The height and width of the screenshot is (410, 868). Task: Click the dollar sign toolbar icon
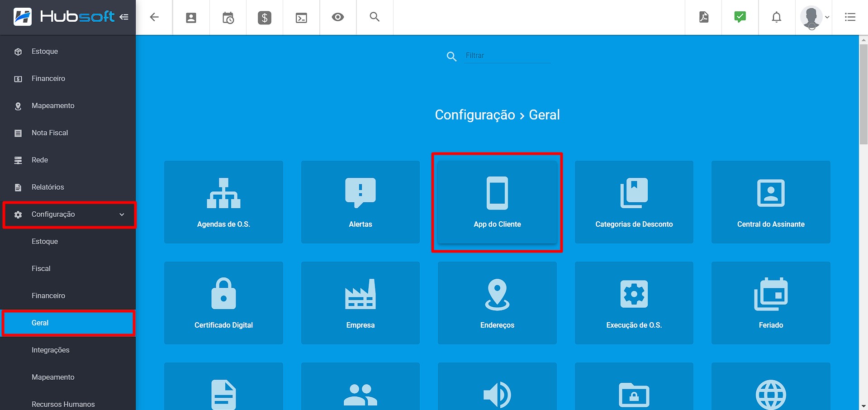coord(265,18)
